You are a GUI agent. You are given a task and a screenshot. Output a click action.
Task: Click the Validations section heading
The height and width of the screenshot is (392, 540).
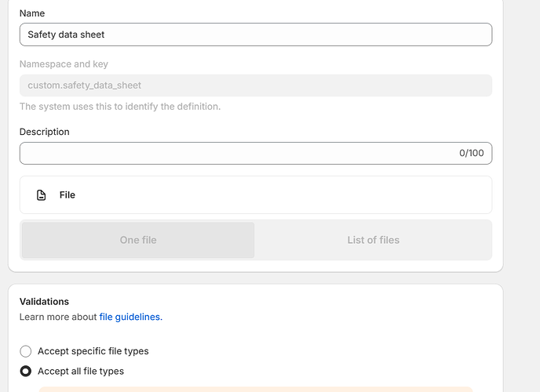coord(44,301)
